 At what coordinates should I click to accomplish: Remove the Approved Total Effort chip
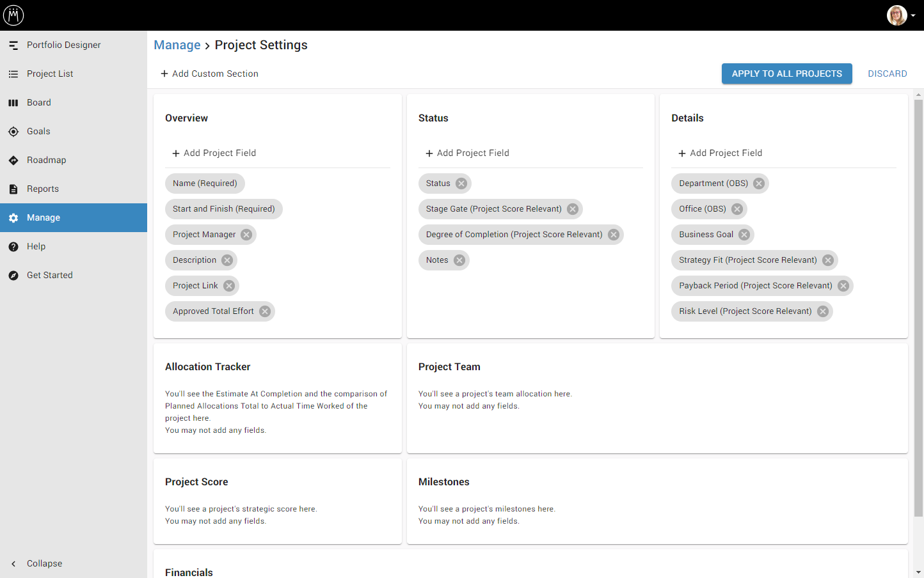pos(265,311)
